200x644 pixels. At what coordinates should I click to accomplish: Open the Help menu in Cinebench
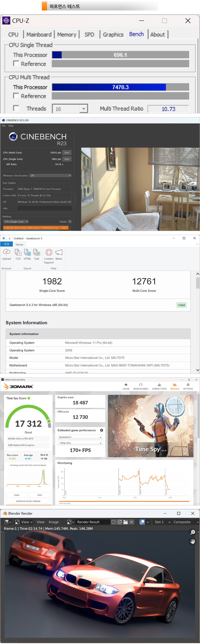(x=11, y=126)
